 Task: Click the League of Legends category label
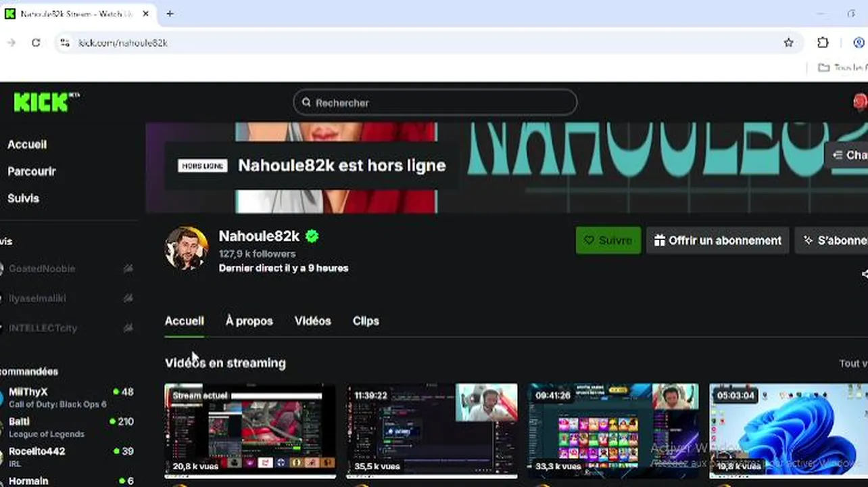[x=47, y=434]
